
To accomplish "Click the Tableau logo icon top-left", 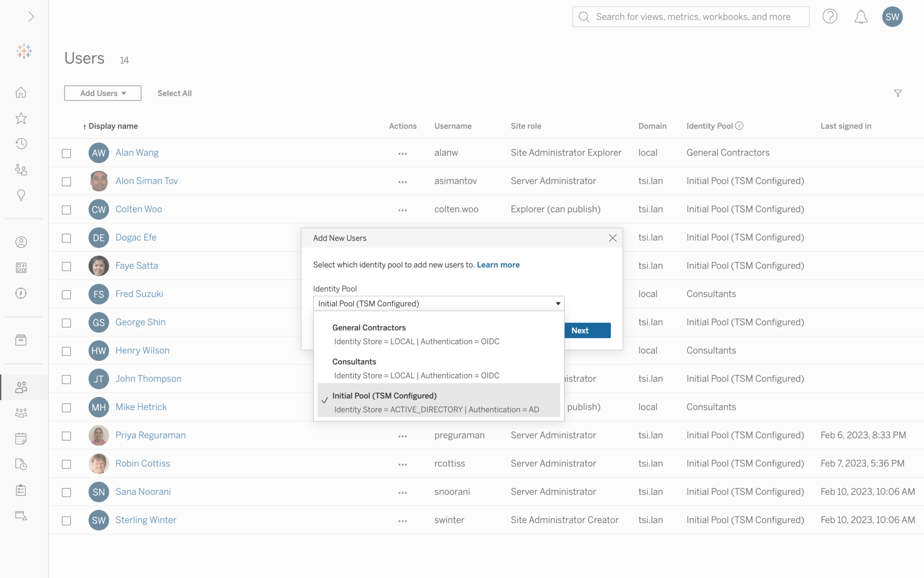I will (24, 51).
